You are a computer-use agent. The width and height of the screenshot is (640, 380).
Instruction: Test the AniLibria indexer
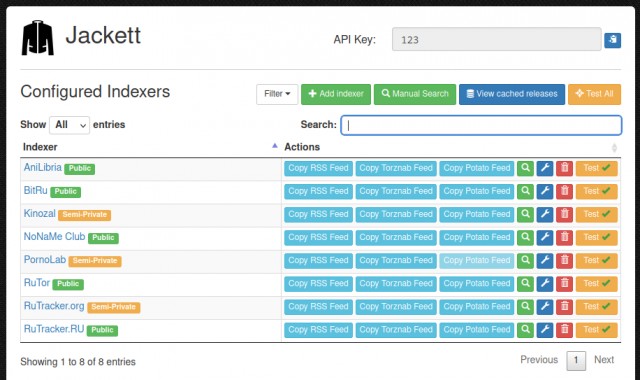[596, 168]
